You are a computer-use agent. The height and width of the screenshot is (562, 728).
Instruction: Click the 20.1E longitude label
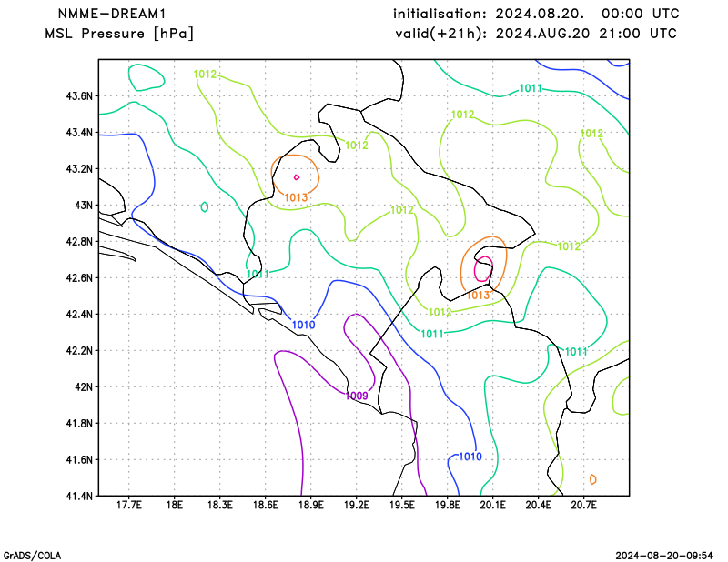click(x=492, y=505)
